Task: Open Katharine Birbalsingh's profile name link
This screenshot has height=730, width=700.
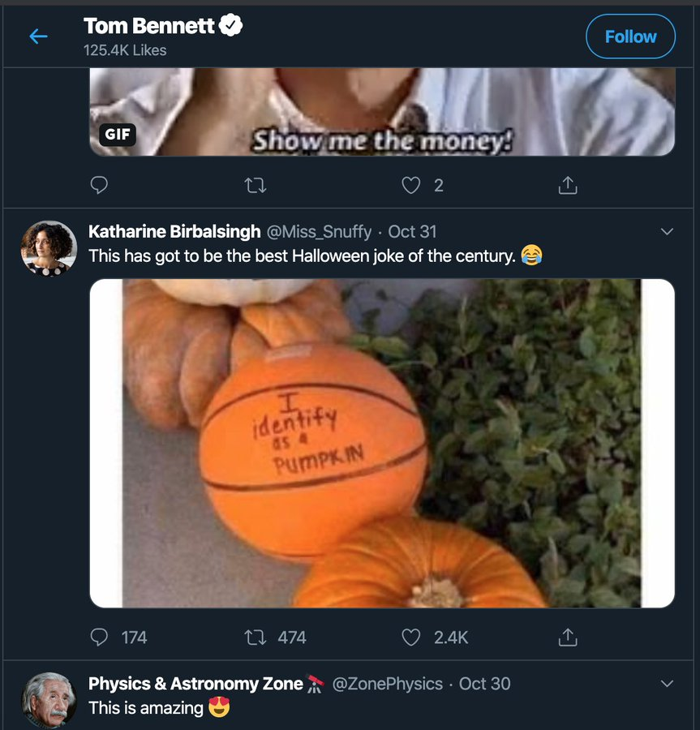Action: (x=174, y=232)
